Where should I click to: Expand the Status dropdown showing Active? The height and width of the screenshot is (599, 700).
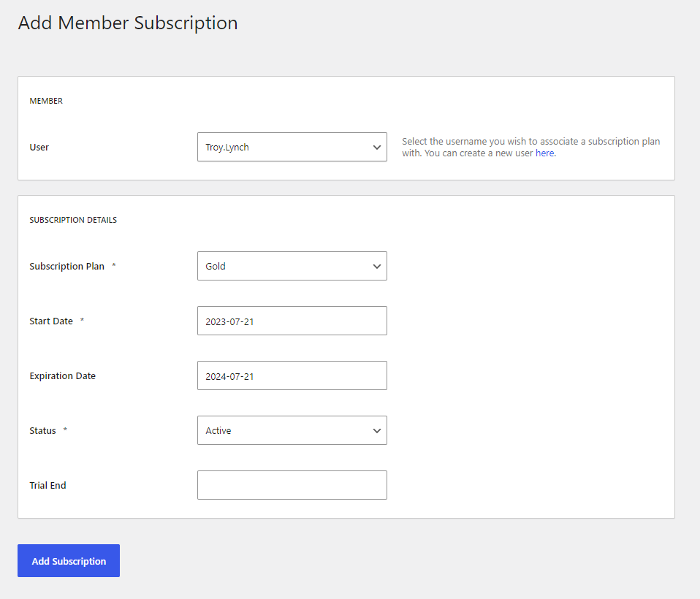click(x=292, y=430)
